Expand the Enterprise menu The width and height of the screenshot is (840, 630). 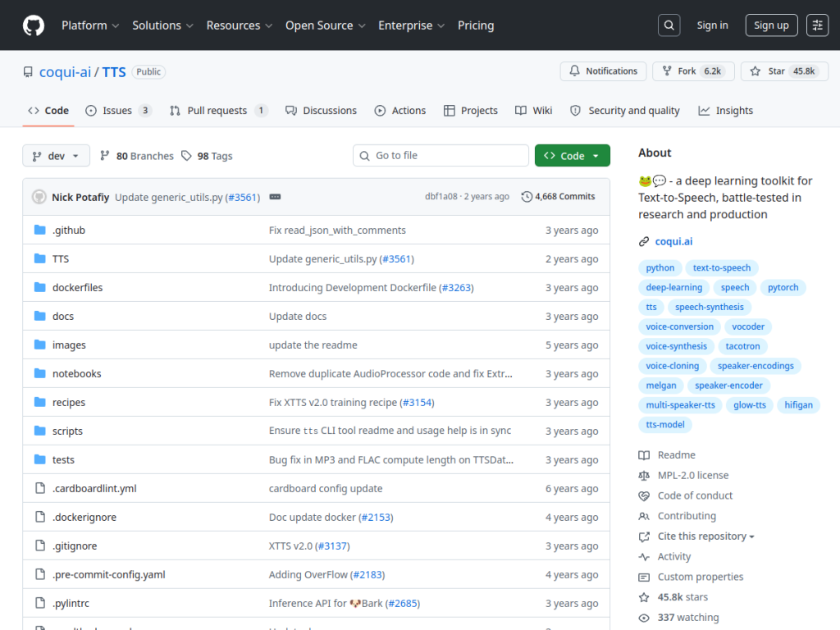pos(411,25)
